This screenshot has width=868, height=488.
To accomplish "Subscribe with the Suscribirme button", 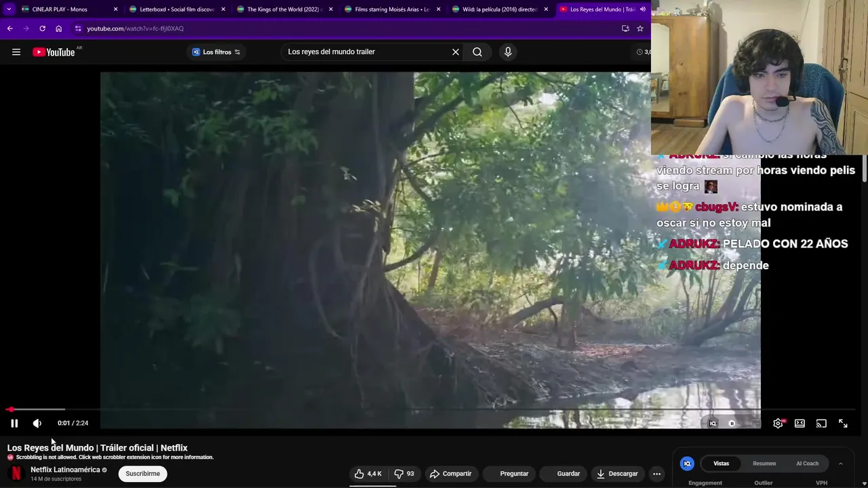I will click(x=142, y=474).
